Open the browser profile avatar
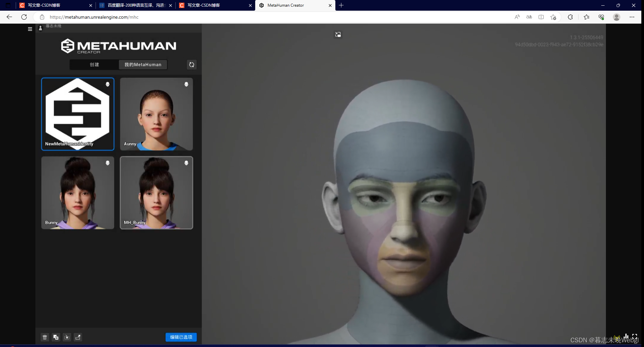 coord(617,17)
